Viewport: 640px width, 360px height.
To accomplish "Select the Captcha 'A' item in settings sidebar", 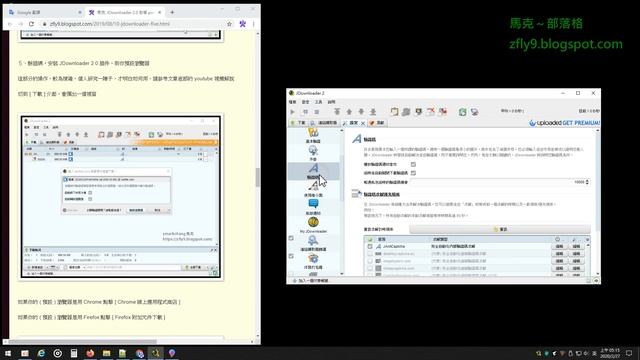I will pos(313,171).
